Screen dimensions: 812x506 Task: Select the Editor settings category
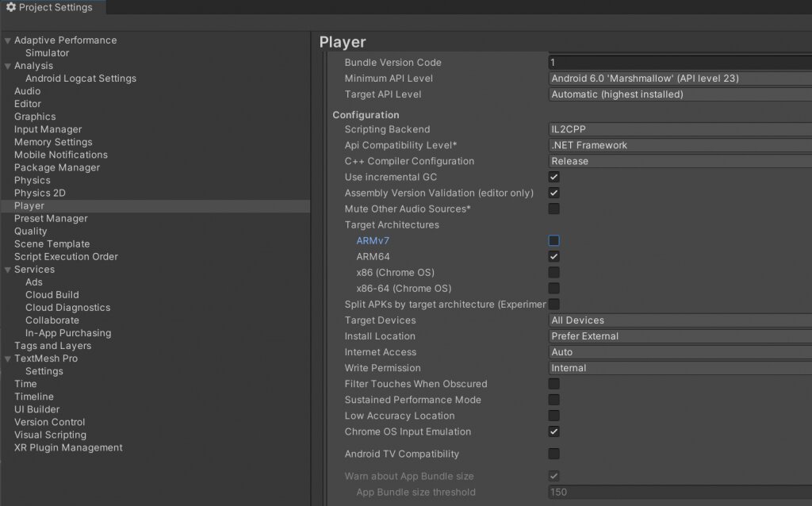coord(28,104)
